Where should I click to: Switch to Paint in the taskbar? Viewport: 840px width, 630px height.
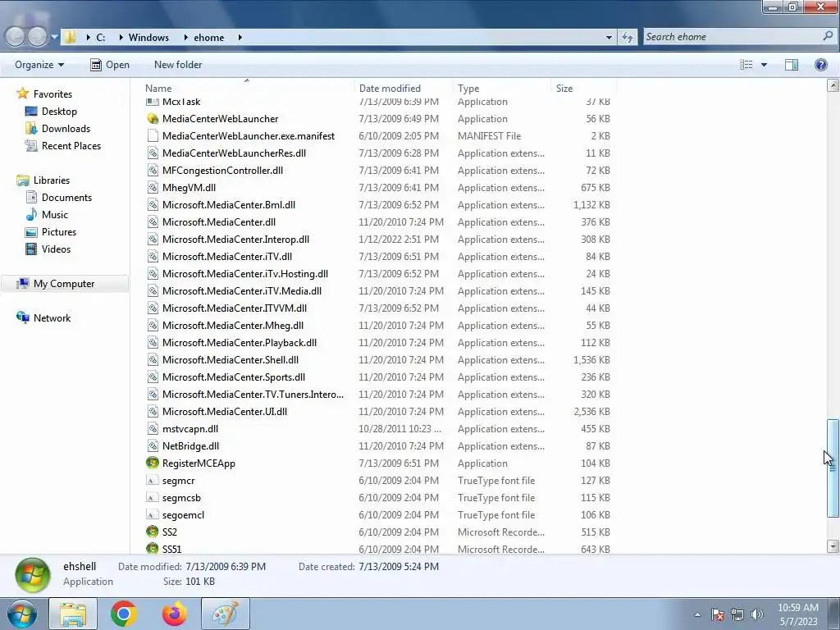226,614
